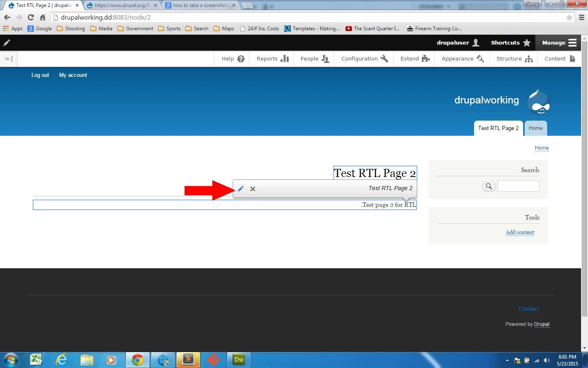The image size is (588, 368).
Task: Switch to the Home tab on the site
Action: pos(536,128)
